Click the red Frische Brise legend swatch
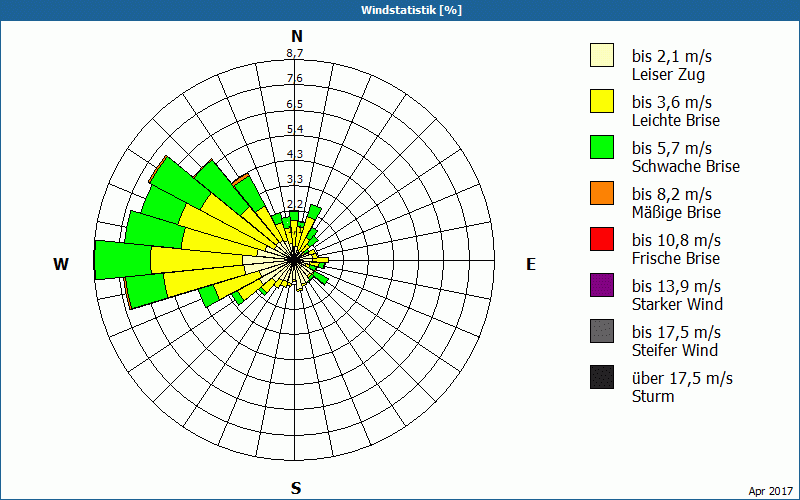800x500 pixels. [602, 239]
